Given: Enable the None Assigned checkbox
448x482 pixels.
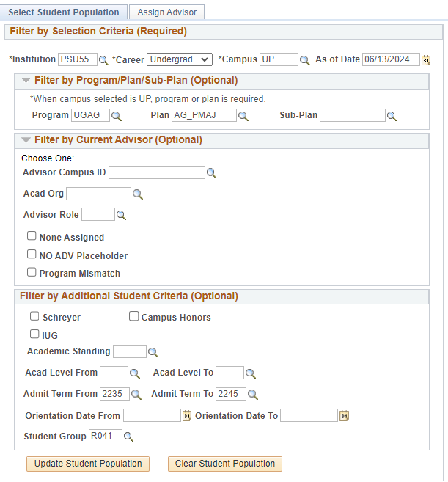Looking at the screenshot, I should click(x=32, y=236).
